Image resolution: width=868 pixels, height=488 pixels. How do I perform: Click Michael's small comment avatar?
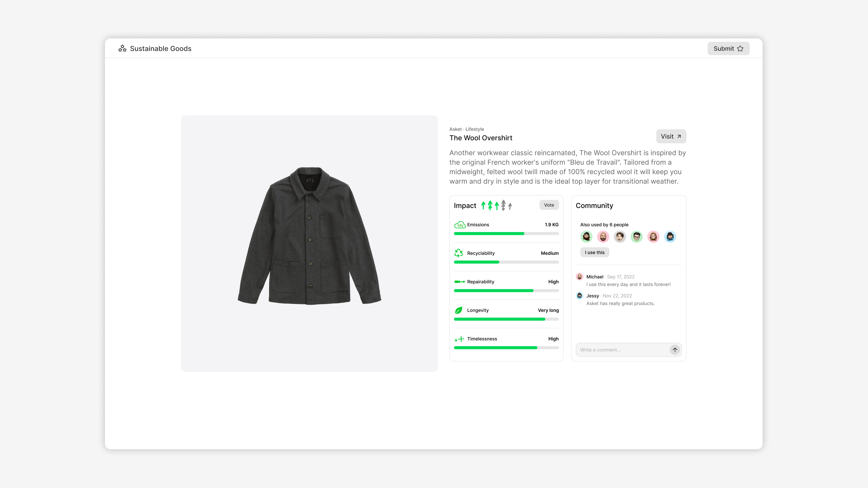[580, 277]
